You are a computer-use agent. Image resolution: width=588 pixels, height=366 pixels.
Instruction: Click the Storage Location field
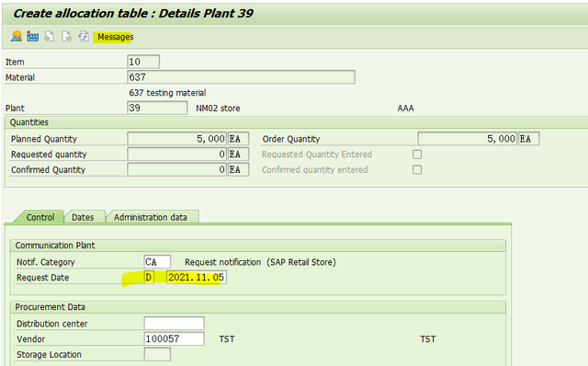(x=157, y=354)
